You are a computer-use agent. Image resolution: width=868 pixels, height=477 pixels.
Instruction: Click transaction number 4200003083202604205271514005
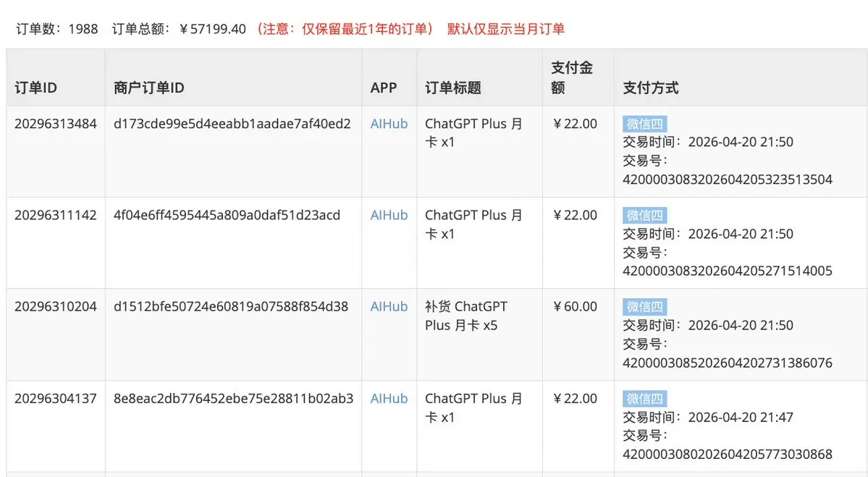[x=728, y=271]
